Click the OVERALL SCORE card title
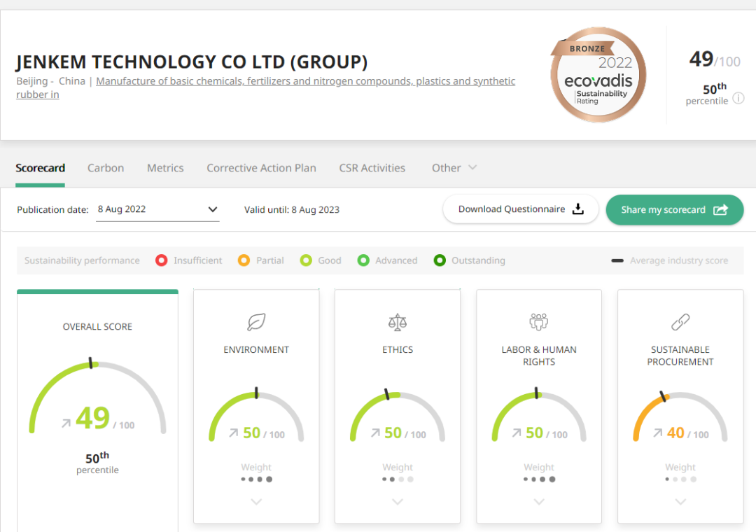The image size is (756, 532). (97, 326)
